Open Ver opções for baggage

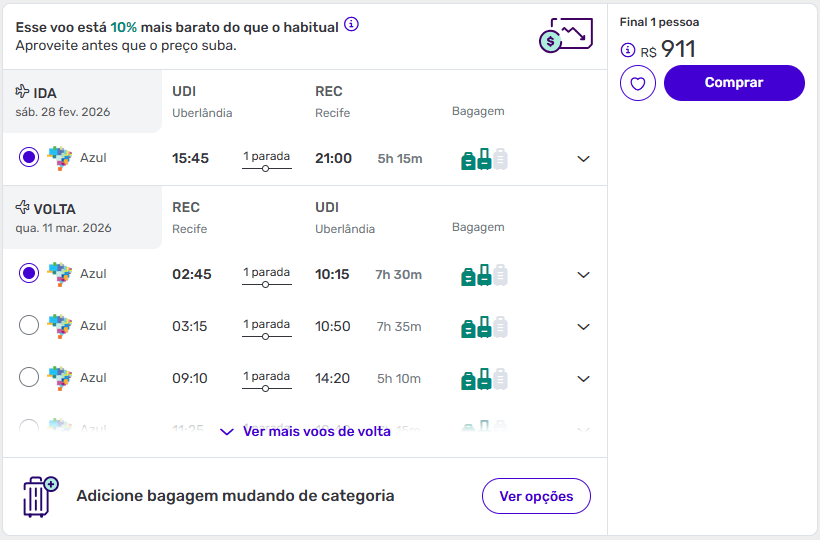tap(536, 496)
